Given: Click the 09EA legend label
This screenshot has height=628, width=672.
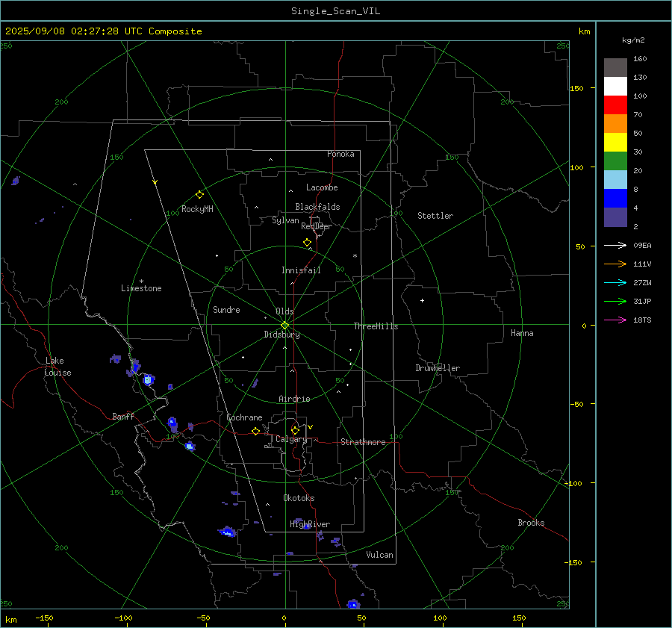Looking at the screenshot, I should 642,245.
